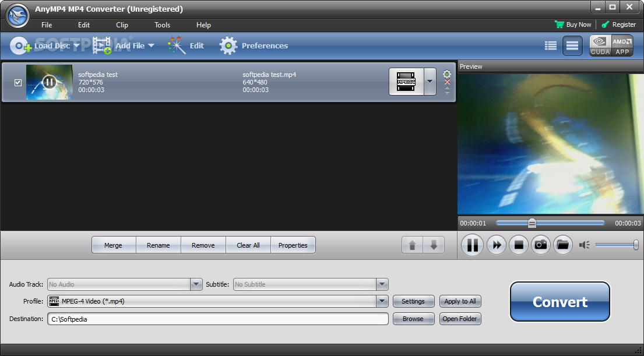This screenshot has width=644, height=356.
Task: Switch to detailed list view mode
Action: click(x=550, y=45)
